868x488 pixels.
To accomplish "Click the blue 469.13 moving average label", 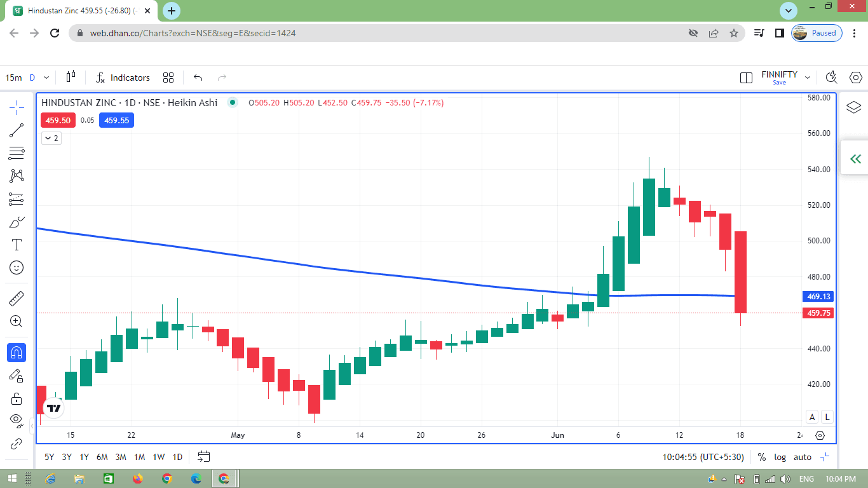I will tap(819, 297).
